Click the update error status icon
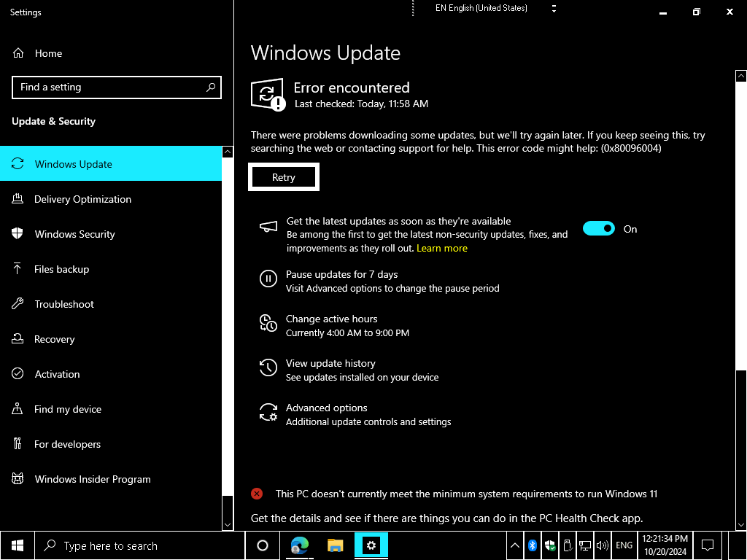Image resolution: width=747 pixels, height=560 pixels. [268, 94]
